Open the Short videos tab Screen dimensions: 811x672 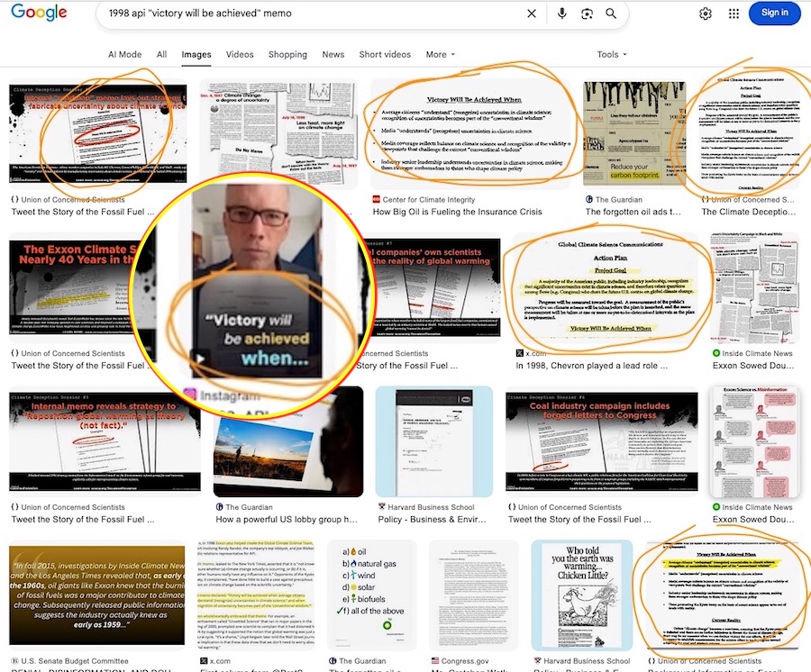coord(385,54)
